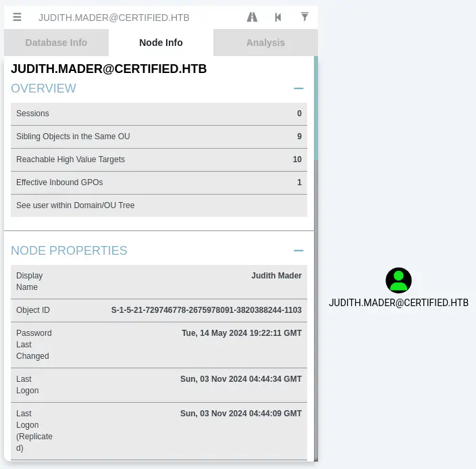Open Sibling Objects in the Same OU

[159, 137]
